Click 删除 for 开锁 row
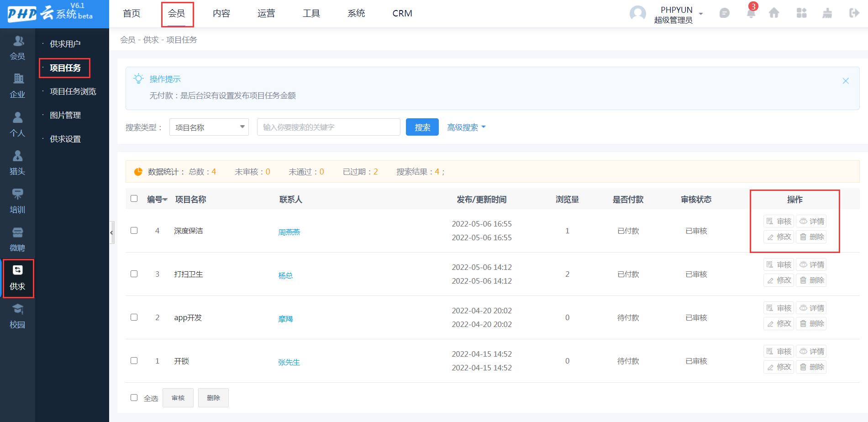868x422 pixels. [811, 367]
